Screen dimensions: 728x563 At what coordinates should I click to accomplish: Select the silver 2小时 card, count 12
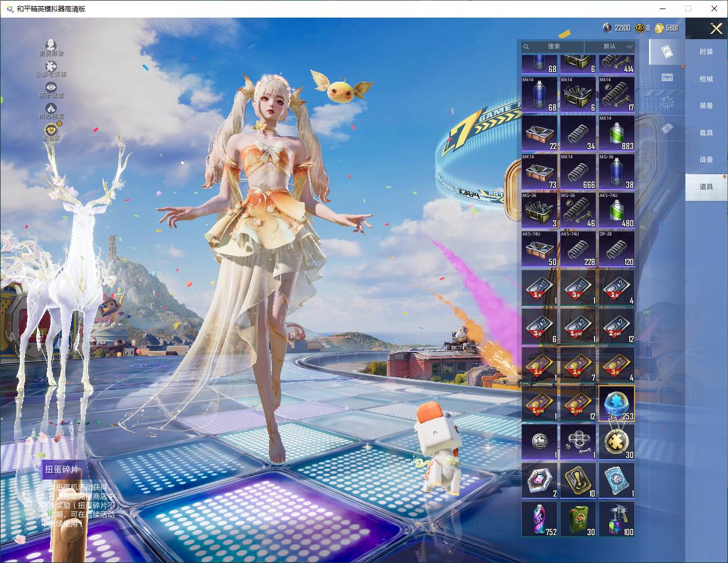coord(617,326)
